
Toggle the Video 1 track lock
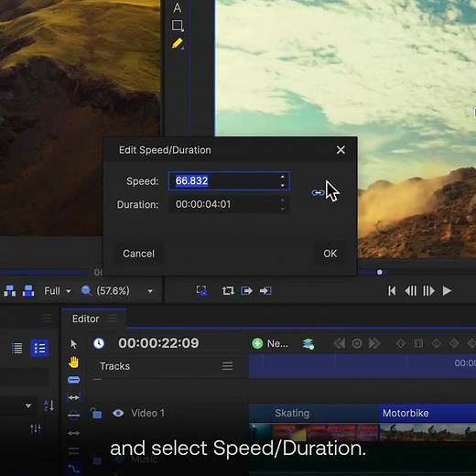(96, 413)
